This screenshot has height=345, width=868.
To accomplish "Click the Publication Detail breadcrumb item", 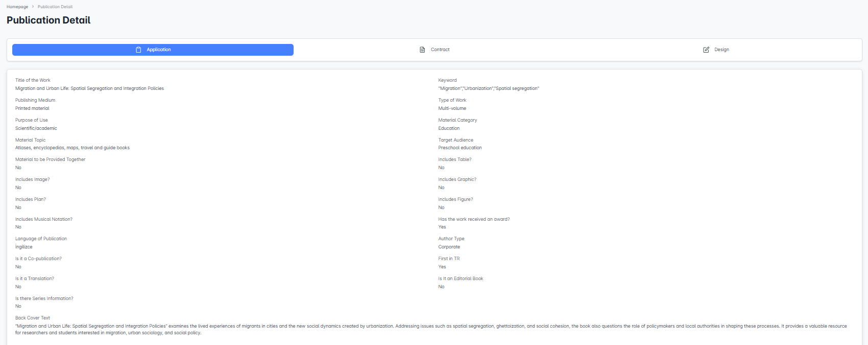I will click(55, 7).
